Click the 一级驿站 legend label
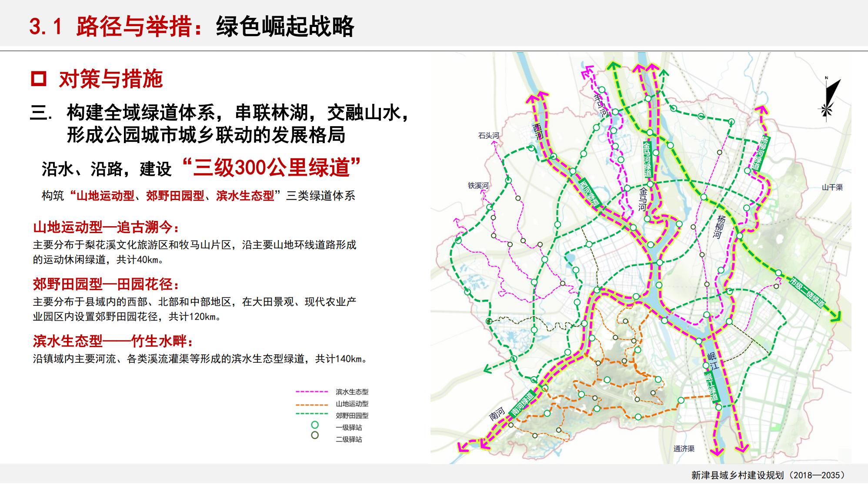 (349, 428)
